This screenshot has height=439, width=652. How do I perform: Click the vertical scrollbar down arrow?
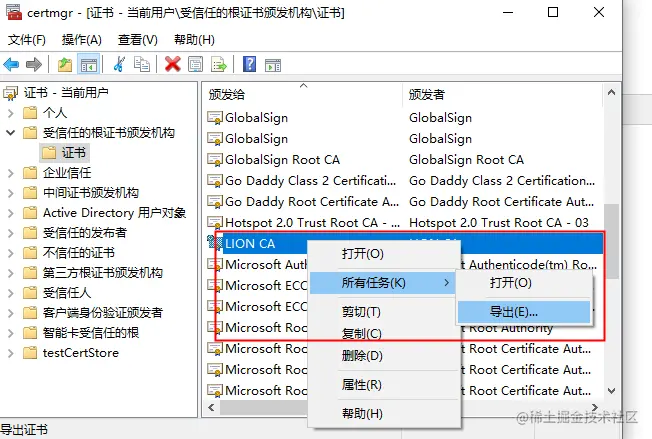click(611, 391)
